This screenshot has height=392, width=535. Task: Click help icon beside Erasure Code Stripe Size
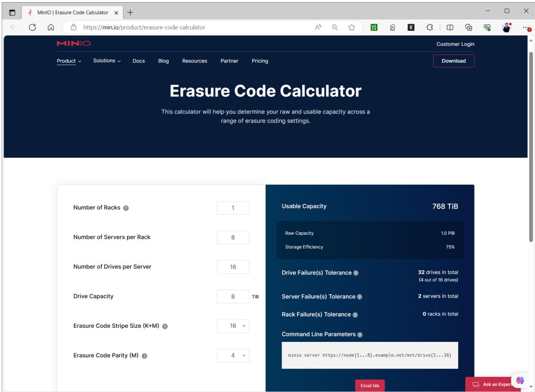point(165,326)
